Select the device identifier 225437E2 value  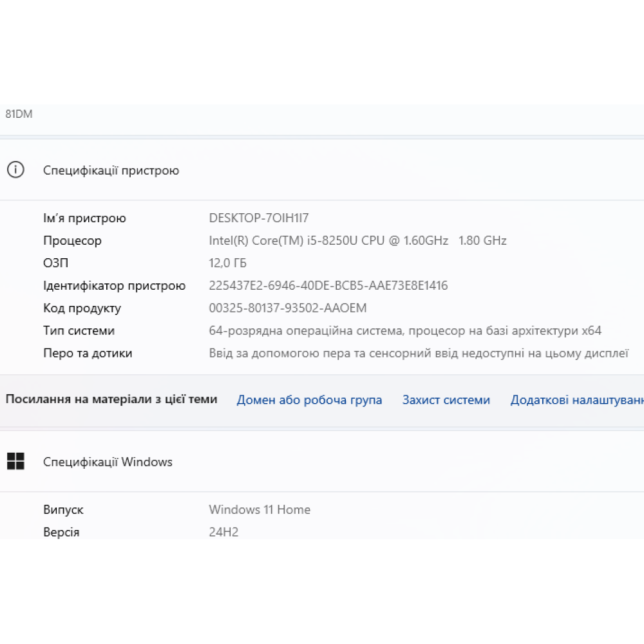(x=328, y=286)
